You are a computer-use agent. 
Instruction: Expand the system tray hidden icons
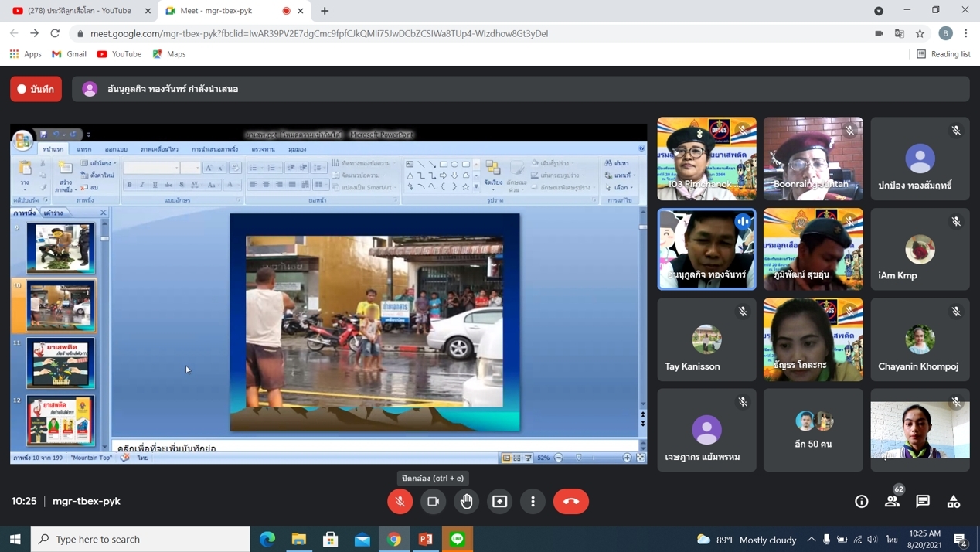[x=811, y=539]
